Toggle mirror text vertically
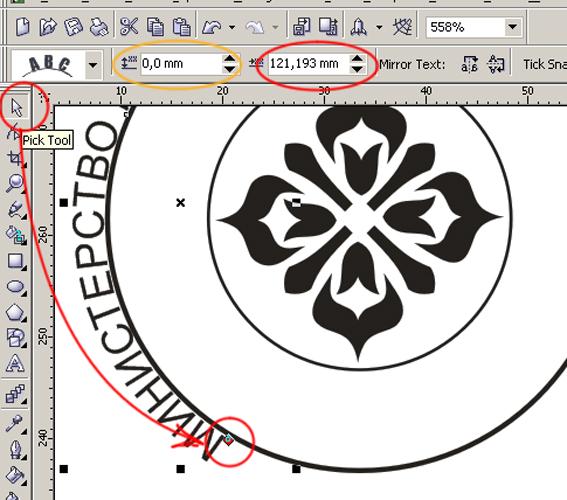The image size is (567, 500). click(x=495, y=64)
